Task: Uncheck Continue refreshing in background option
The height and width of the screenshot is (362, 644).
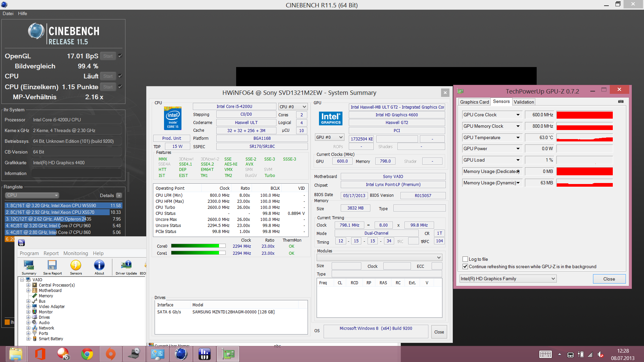Action: click(465, 266)
